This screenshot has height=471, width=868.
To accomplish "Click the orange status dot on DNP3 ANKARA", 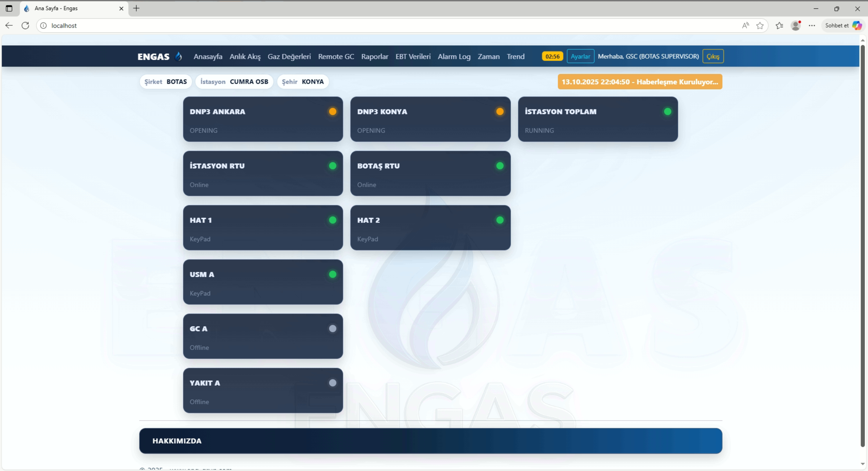I will click(x=332, y=112).
